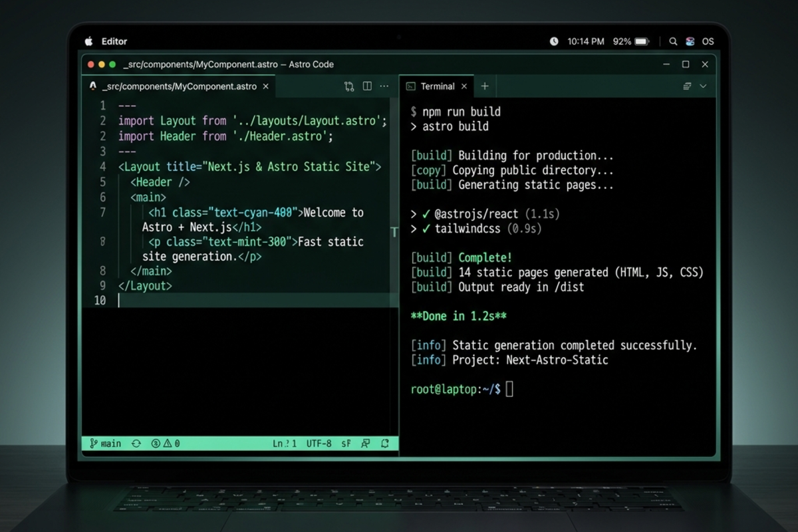Click the opening <main> tag
798x532 pixels.
[148, 198]
